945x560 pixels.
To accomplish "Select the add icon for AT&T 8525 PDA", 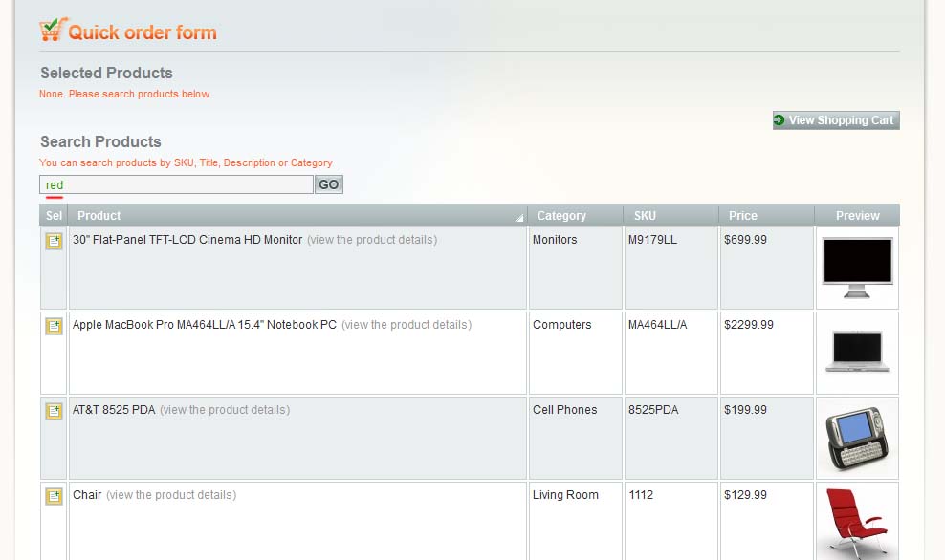I will (54, 412).
